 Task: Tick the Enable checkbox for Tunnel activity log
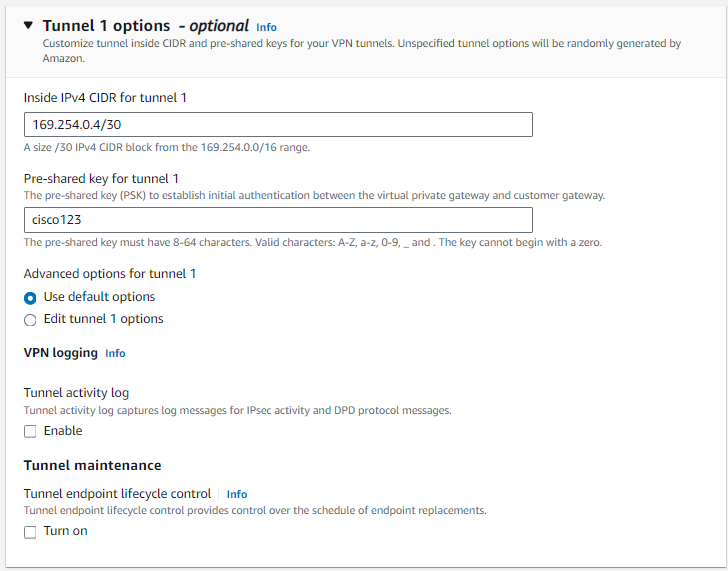tap(30, 431)
